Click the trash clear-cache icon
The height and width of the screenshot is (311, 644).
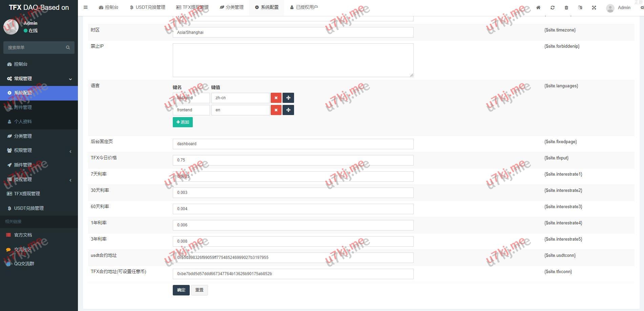click(x=566, y=7)
